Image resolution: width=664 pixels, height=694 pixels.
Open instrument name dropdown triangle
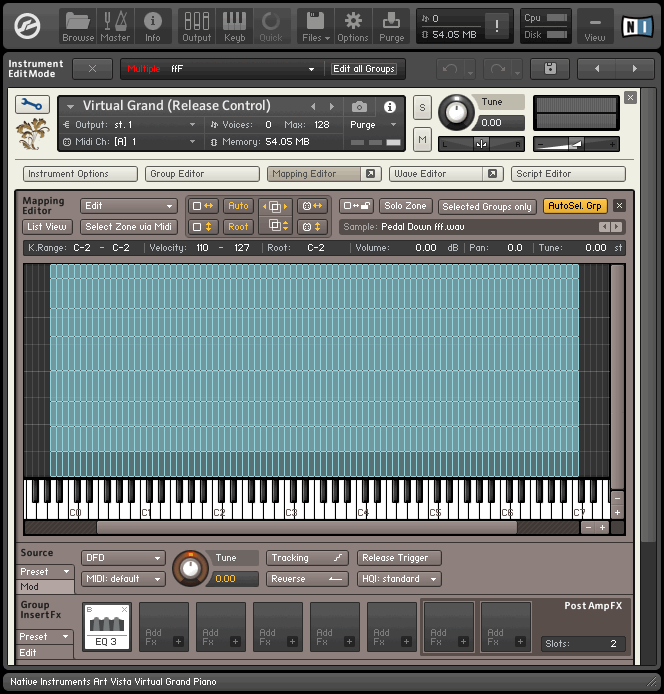(x=70, y=107)
